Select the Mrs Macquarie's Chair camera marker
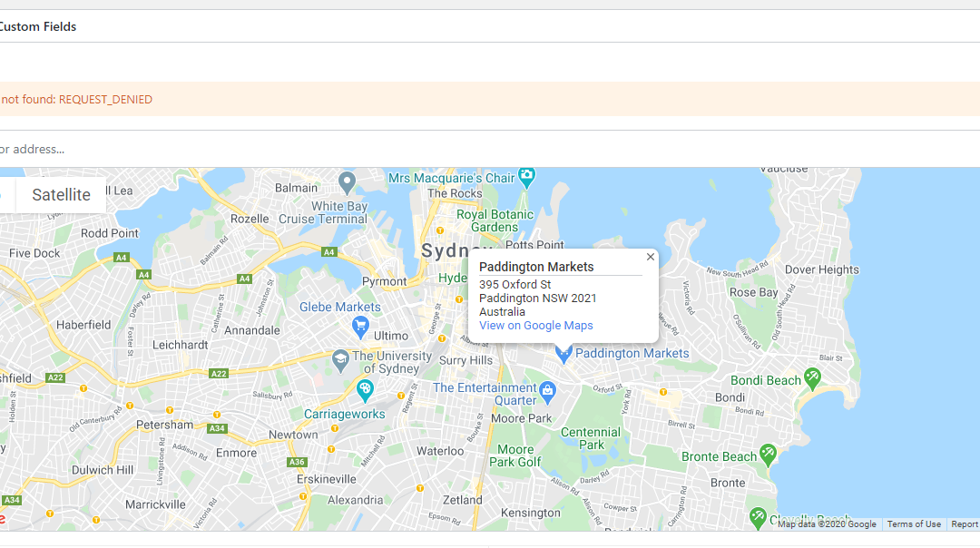980x548 pixels. (527, 178)
